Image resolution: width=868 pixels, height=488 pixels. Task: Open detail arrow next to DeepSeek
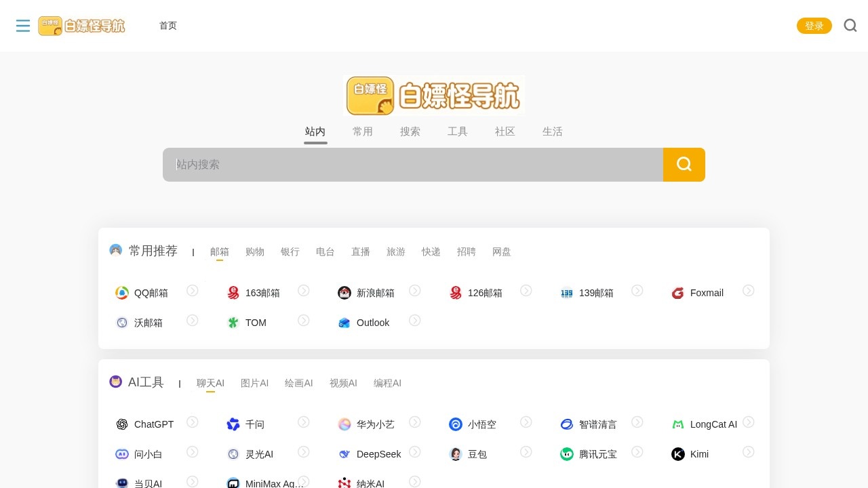(415, 451)
